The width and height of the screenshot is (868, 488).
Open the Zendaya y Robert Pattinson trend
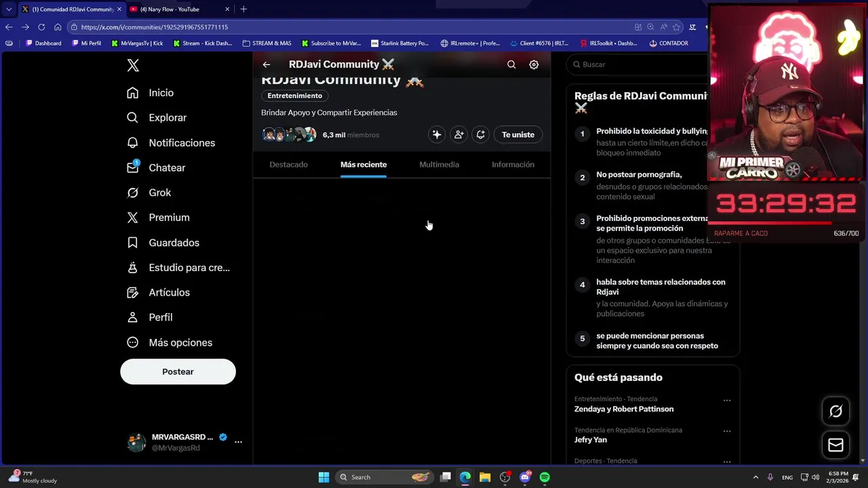(624, 409)
